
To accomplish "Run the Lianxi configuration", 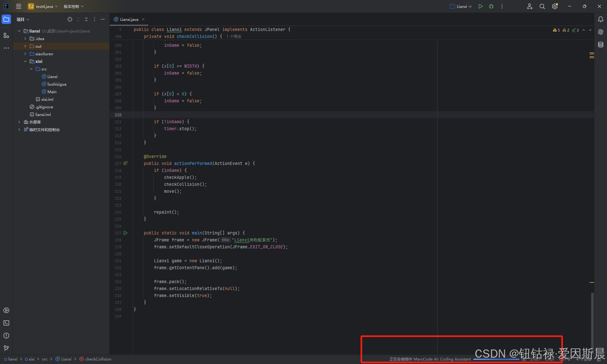I will point(480,6).
